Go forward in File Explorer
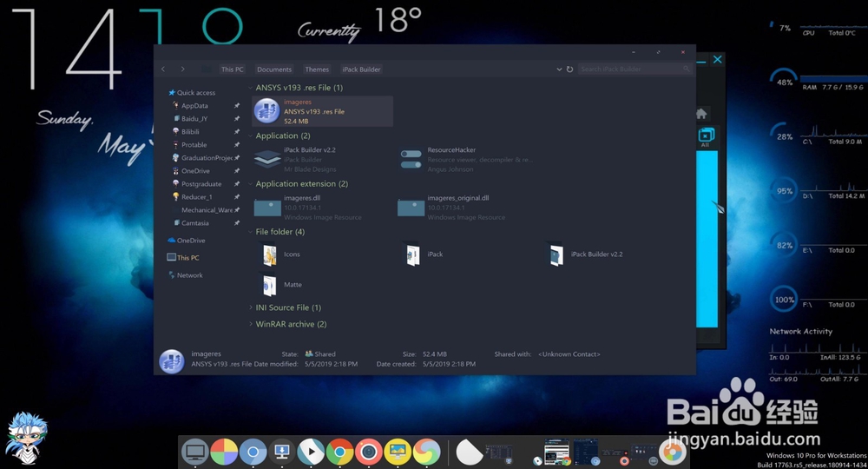Viewport: 868px width, 469px height. [x=182, y=69]
